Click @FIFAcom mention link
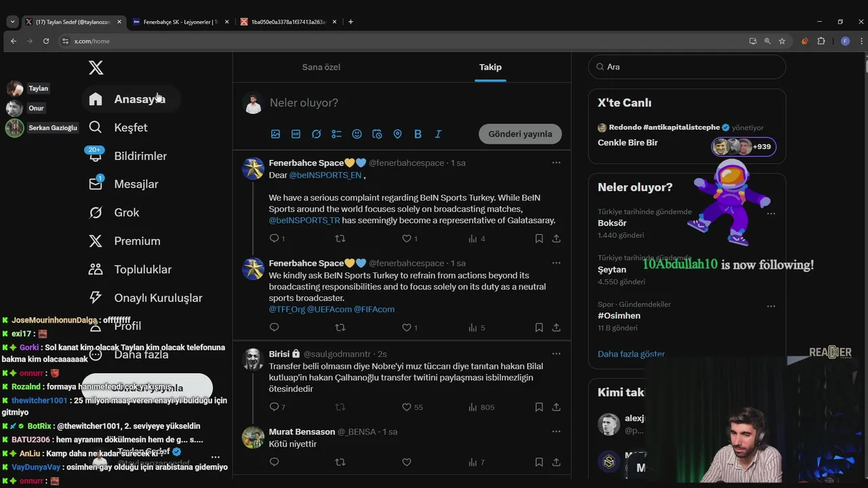868x488 pixels. [374, 309]
